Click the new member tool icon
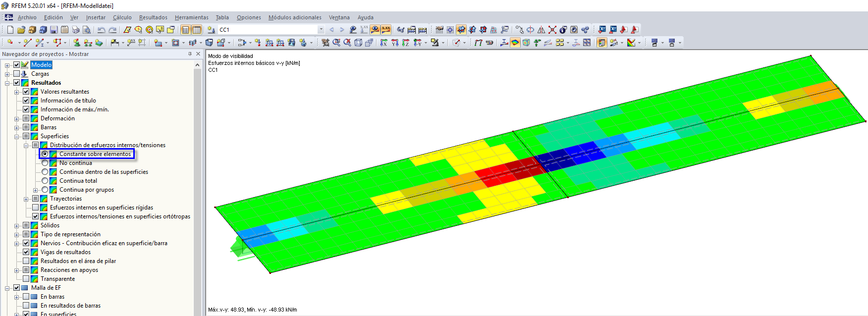Viewport: 868px width, 316px height. point(39,43)
